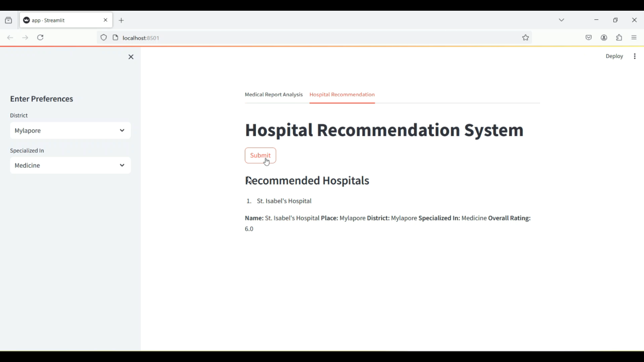Open the Firefox account menu
The image size is (644, 362).
tap(604, 38)
